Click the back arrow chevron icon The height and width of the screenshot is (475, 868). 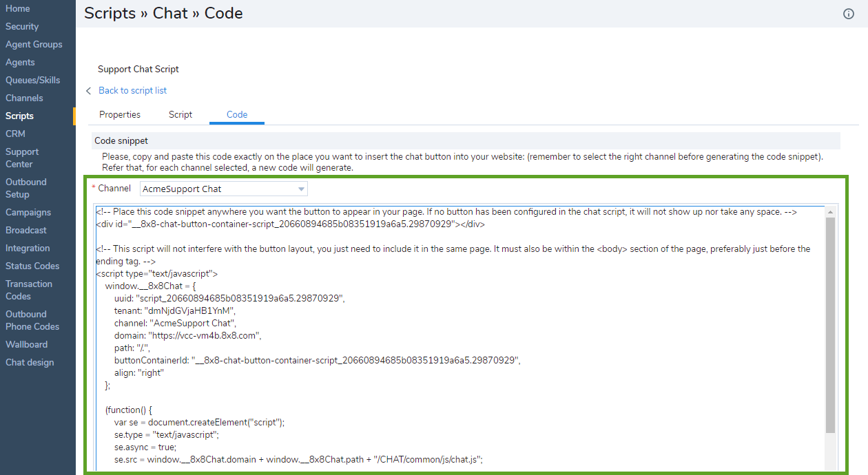88,91
